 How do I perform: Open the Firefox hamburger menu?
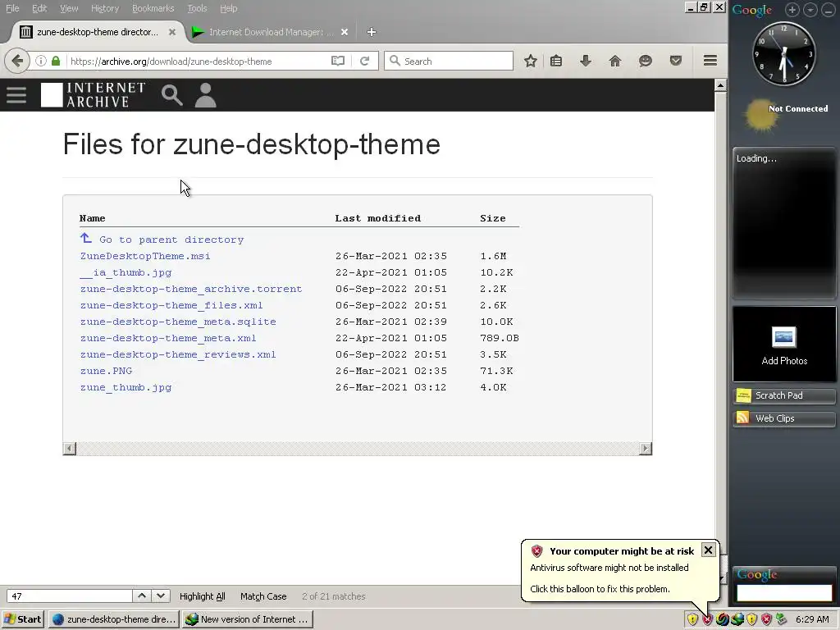pyautogui.click(x=710, y=61)
